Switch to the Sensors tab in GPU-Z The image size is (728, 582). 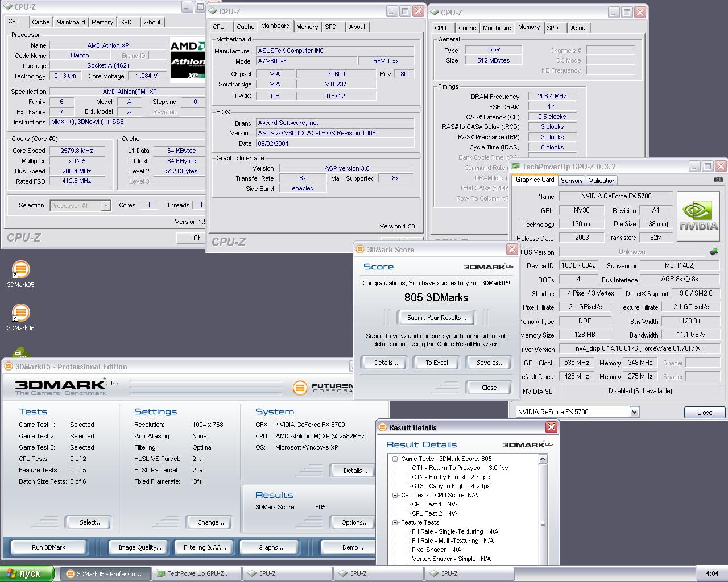(x=572, y=180)
